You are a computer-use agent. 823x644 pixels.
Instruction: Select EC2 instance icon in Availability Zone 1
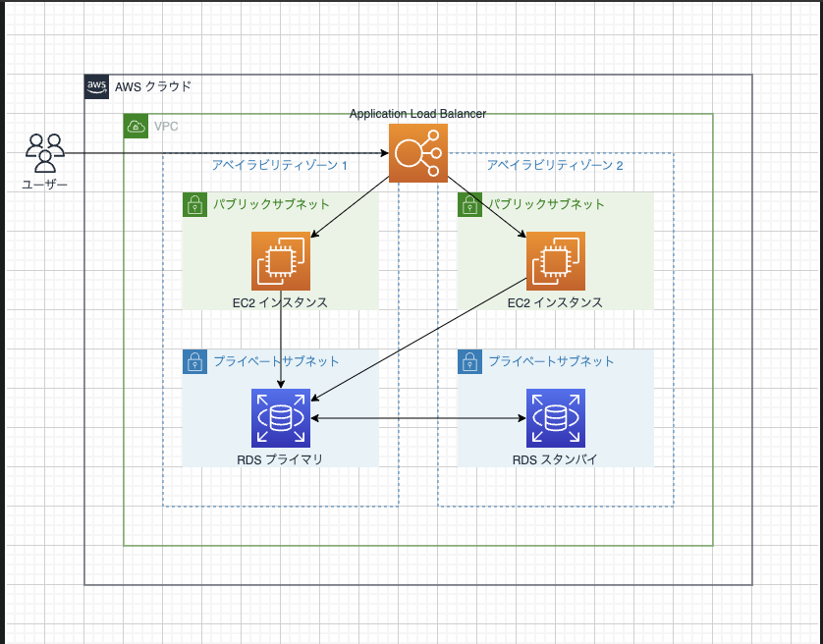pos(281,261)
